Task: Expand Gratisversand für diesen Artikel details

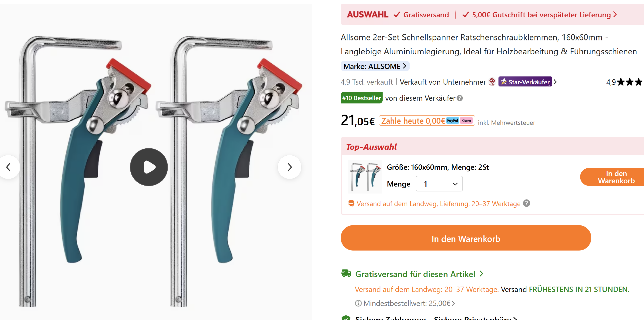Action: tap(419, 274)
